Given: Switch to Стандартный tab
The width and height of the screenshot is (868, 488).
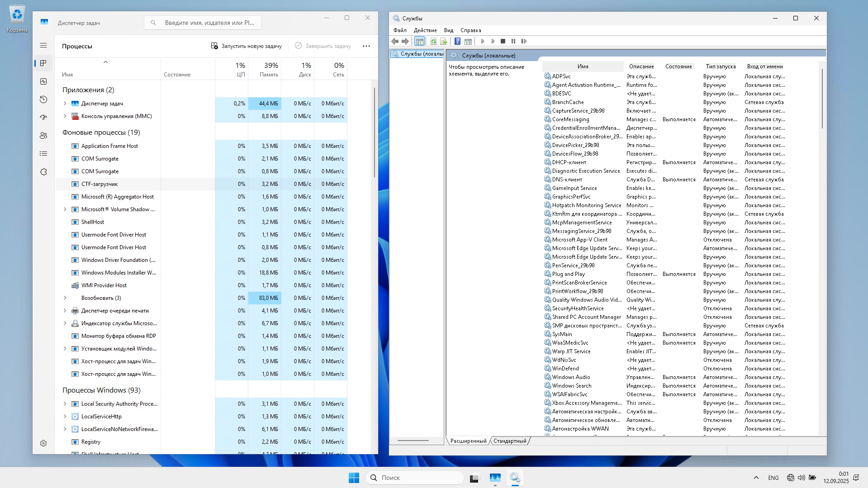Looking at the screenshot, I should [510, 441].
